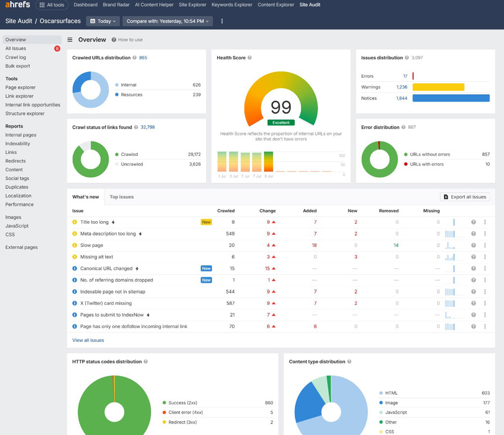Click help icon next to Crawled URLs distribution

tap(134, 58)
